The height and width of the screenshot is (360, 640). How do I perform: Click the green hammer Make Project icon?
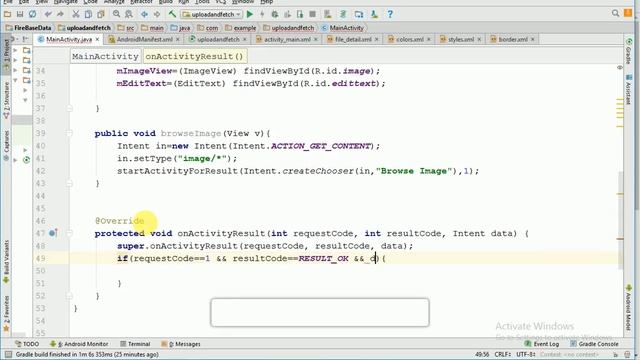click(x=172, y=14)
